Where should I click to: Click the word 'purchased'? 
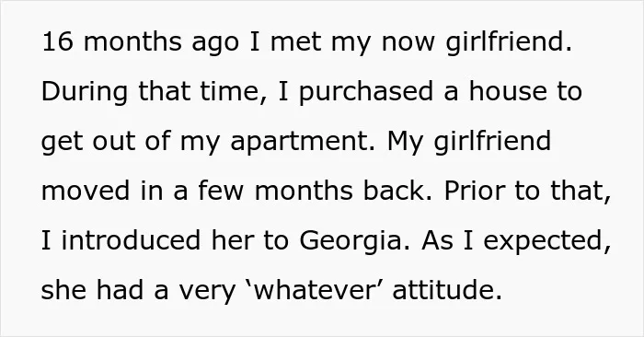pyautogui.click(x=366, y=93)
